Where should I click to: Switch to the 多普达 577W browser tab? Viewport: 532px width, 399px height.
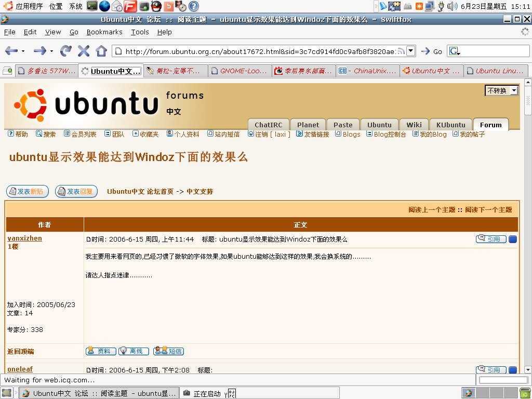pos(47,71)
